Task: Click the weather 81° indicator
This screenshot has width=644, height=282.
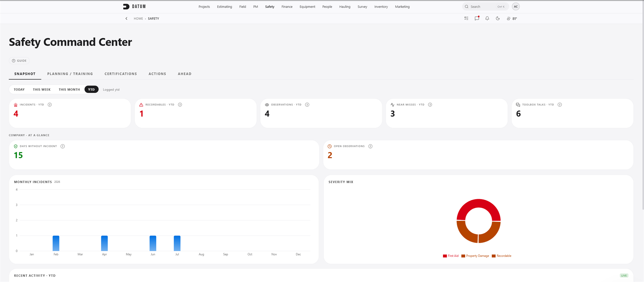Action: click(x=512, y=19)
